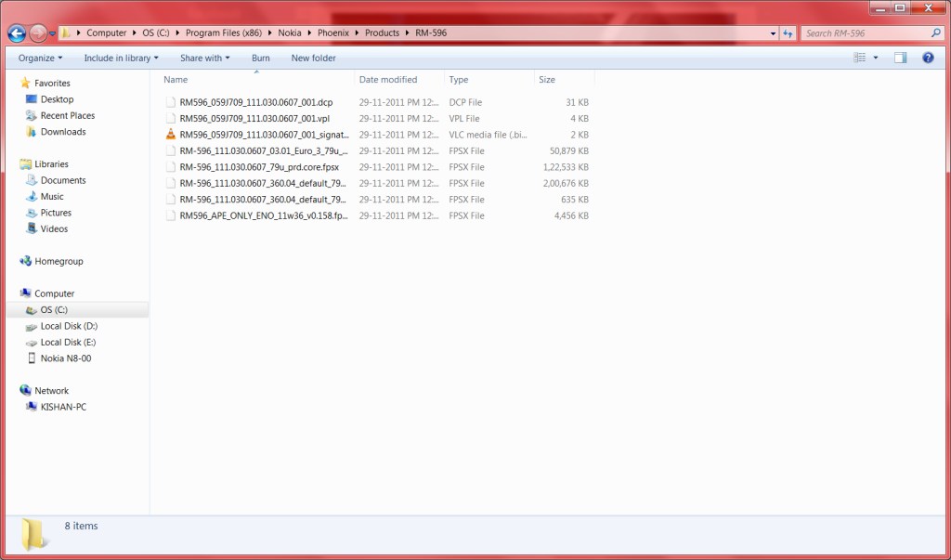This screenshot has width=951, height=560.
Task: Open address bar previous locations dropdown
Action: 773,33
